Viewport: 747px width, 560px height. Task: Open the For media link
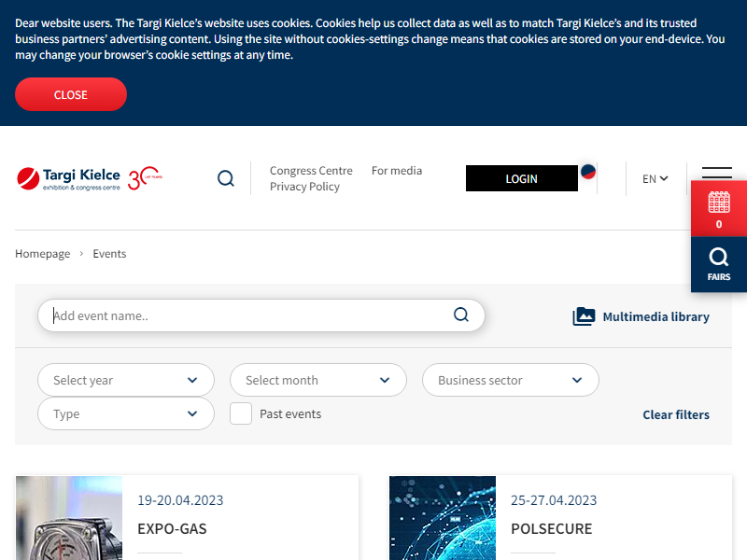[x=397, y=171]
